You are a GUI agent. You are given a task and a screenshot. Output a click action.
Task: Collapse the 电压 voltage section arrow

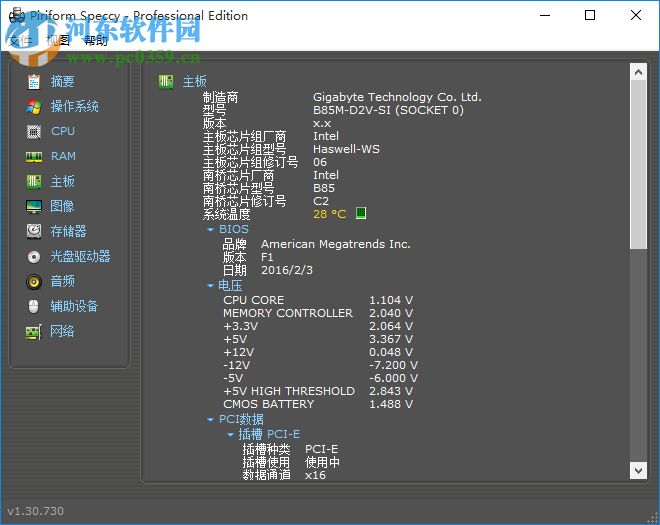point(210,285)
